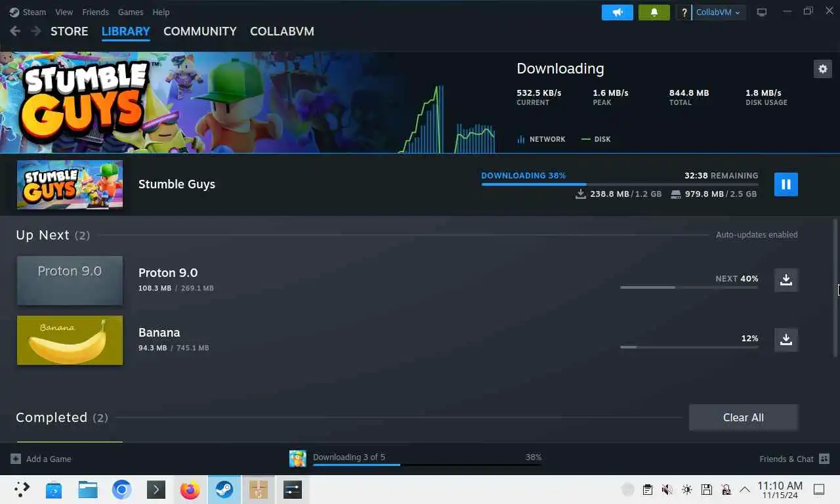This screenshot has width=840, height=504.
Task: Go forward with the arrow
Action: (36, 31)
